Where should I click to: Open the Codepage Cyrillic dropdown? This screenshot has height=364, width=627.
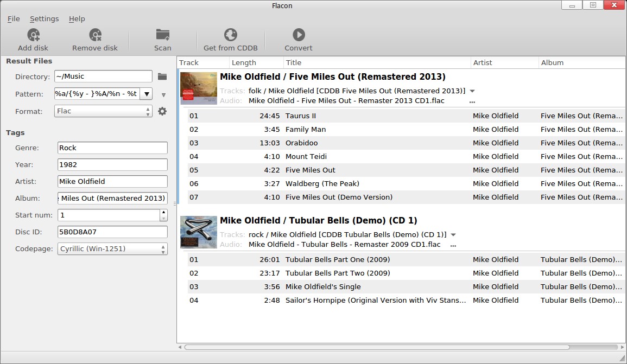(x=112, y=249)
